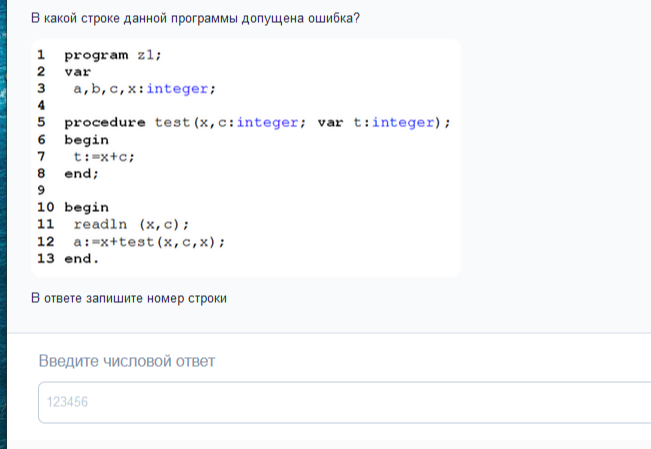Click the 'var' keyword on line 2
651x449 pixels.
pyautogui.click(x=77, y=72)
